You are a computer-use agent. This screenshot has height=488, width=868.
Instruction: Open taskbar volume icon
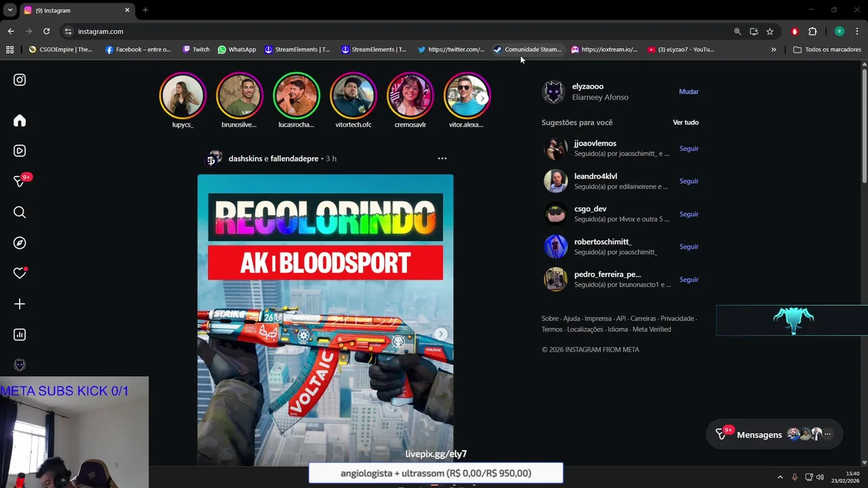click(821, 477)
